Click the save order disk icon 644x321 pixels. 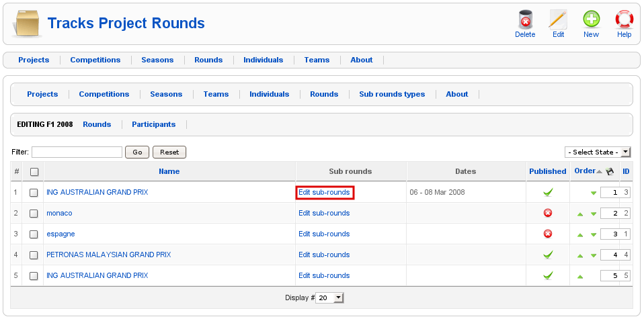point(610,171)
